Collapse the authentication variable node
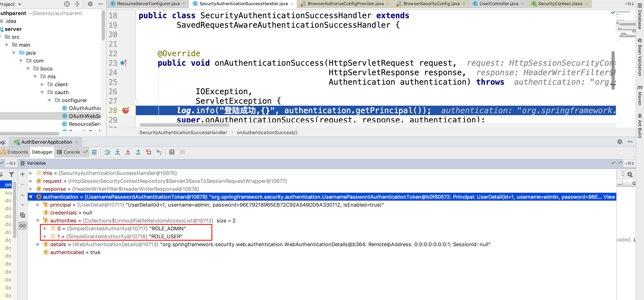The height and width of the screenshot is (300, 644). click(31, 197)
